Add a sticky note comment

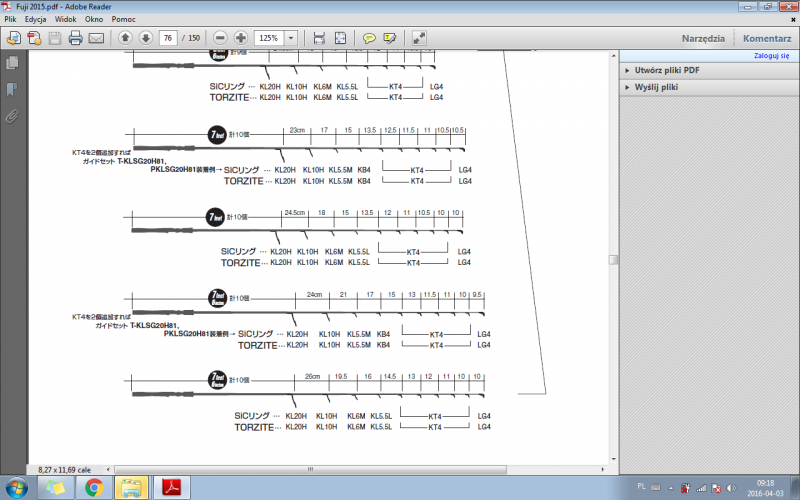(x=369, y=38)
